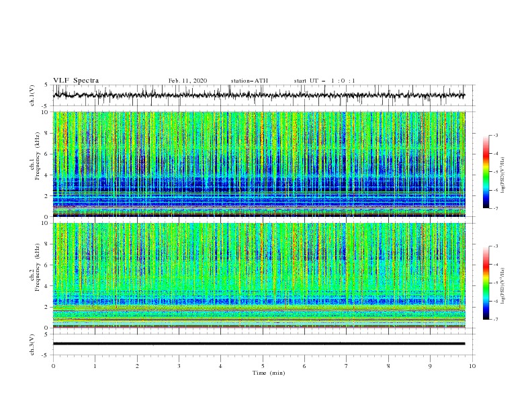
Task: Click the 4 kHz tick on ch.2 frequency axis
Action: [x=45, y=286]
